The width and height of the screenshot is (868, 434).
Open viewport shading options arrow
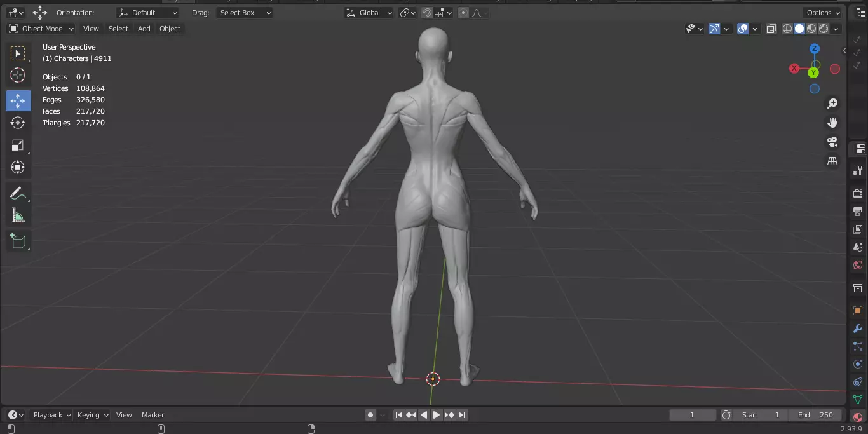click(x=836, y=29)
